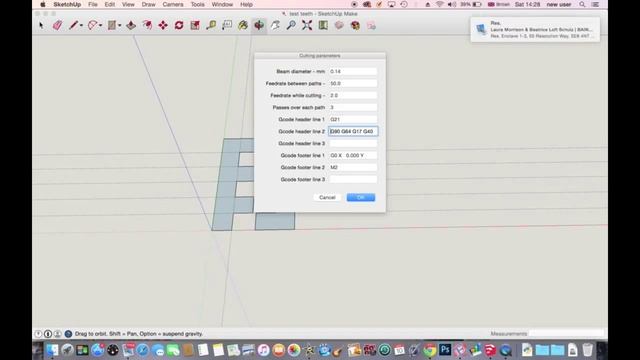The image size is (640, 360).
Task: Expand the Rectangle tool dropdown arrow
Action: (120, 26)
